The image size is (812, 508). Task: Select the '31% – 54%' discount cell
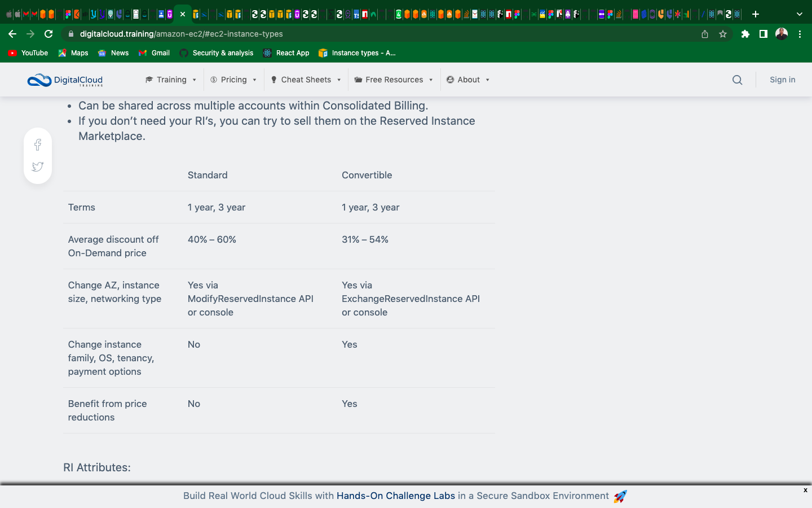pyautogui.click(x=365, y=239)
